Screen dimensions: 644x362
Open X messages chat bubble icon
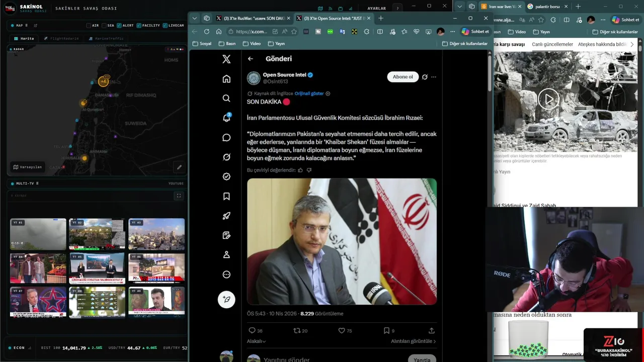tap(226, 138)
